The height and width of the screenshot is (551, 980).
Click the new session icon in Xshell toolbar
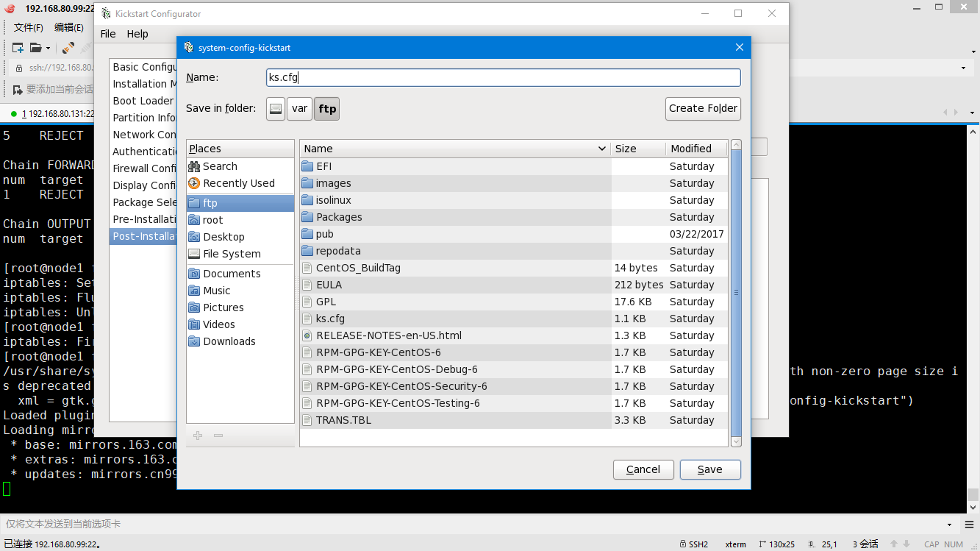point(18,48)
